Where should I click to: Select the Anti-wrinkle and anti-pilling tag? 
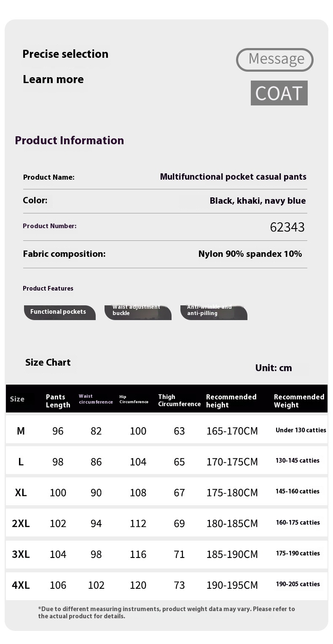[x=213, y=312]
